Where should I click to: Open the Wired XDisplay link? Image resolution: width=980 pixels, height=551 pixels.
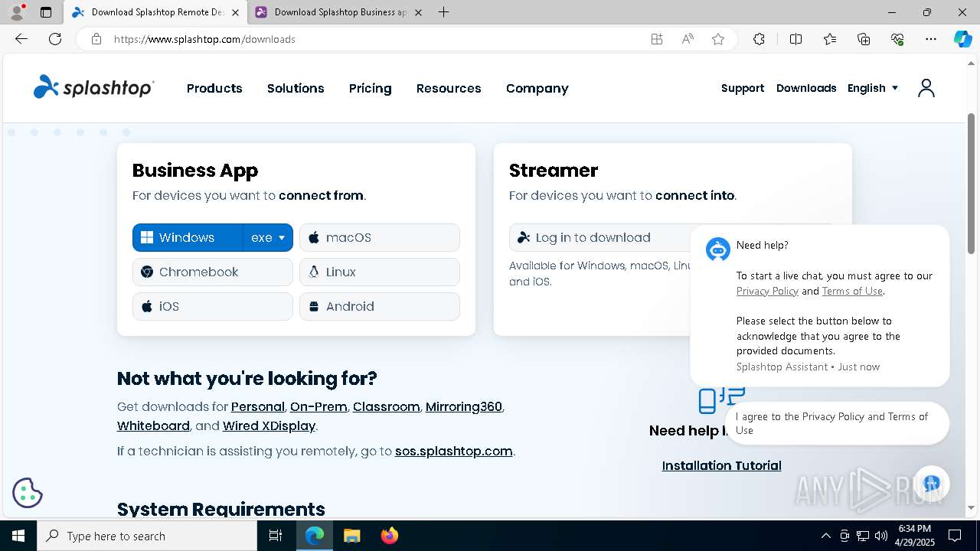[269, 425]
